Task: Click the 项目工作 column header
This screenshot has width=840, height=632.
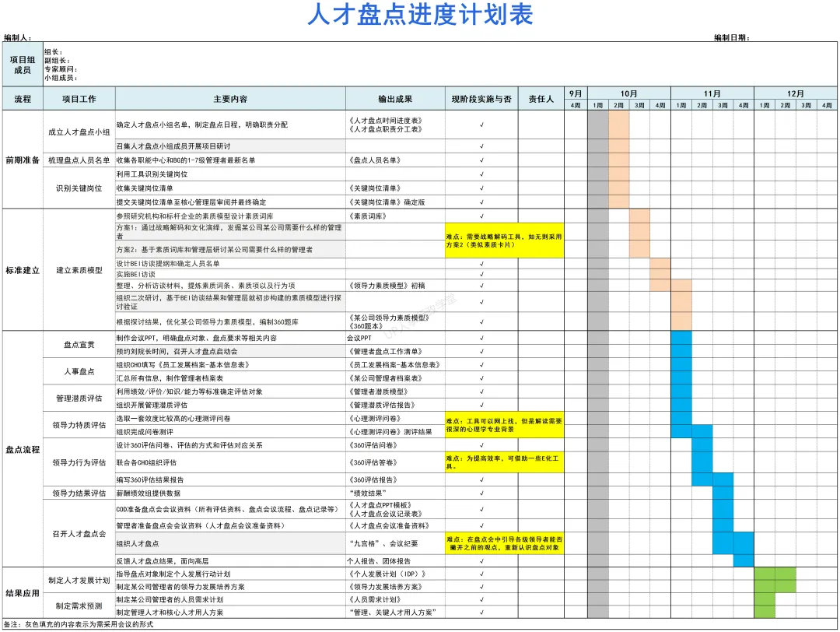Action: coord(79,99)
